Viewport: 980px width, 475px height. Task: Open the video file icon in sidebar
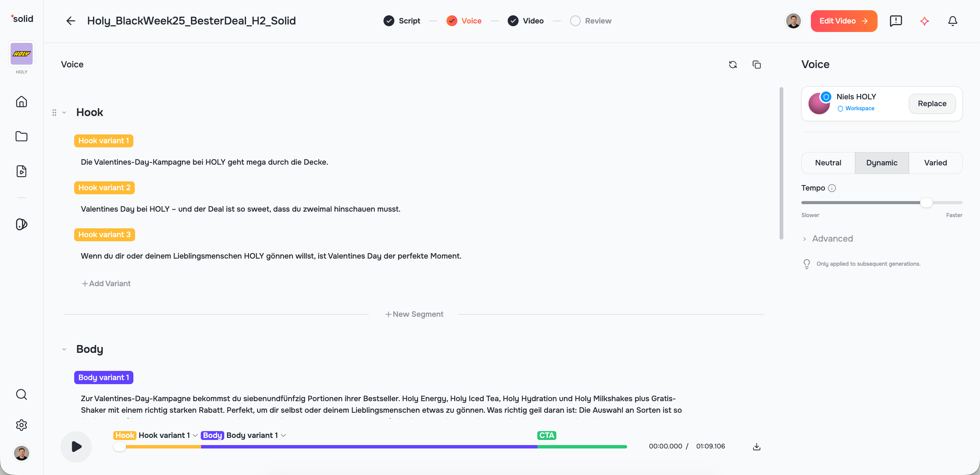(x=22, y=171)
